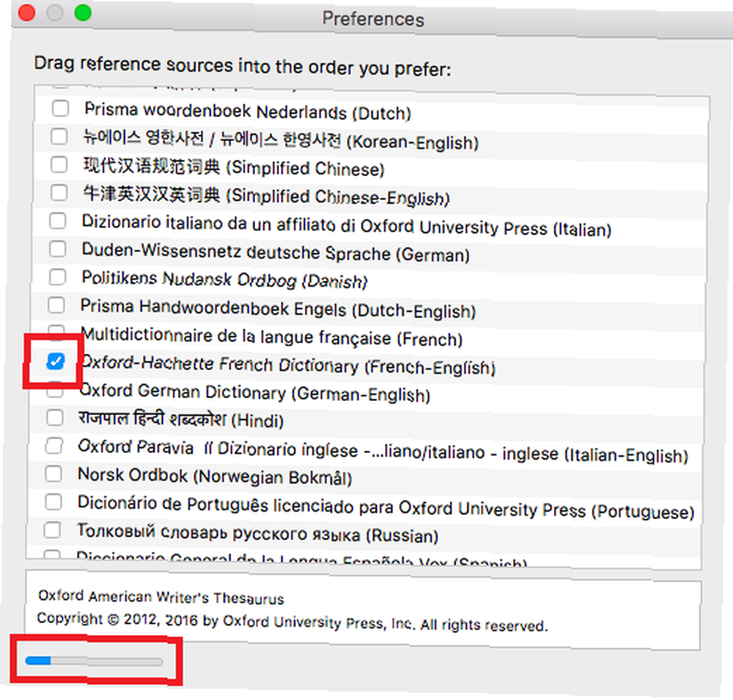Viewport: 733px width, 700px height.
Task: Select 'Multidictionnaire de la langue française (French)' text
Action: pos(272,336)
